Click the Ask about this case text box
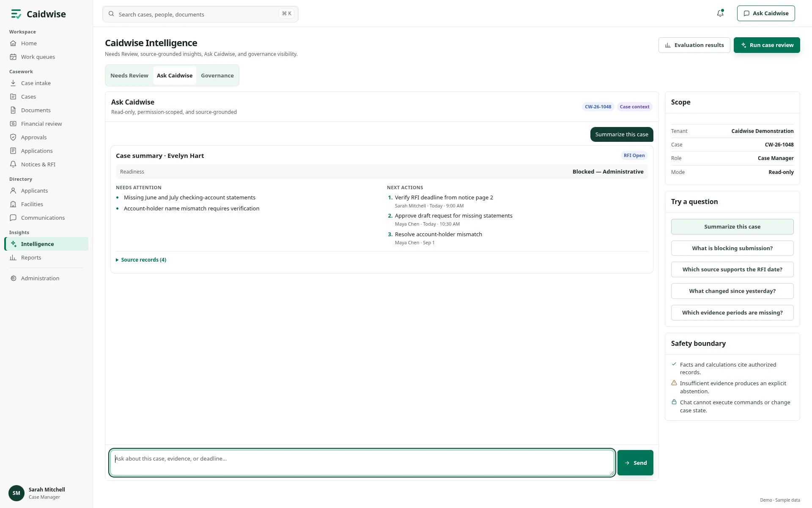 (362, 463)
